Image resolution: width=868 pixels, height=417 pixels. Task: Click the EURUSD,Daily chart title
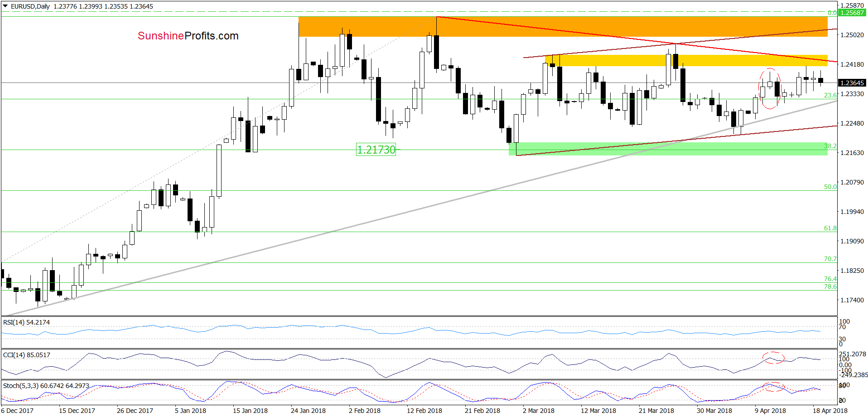coord(30,6)
